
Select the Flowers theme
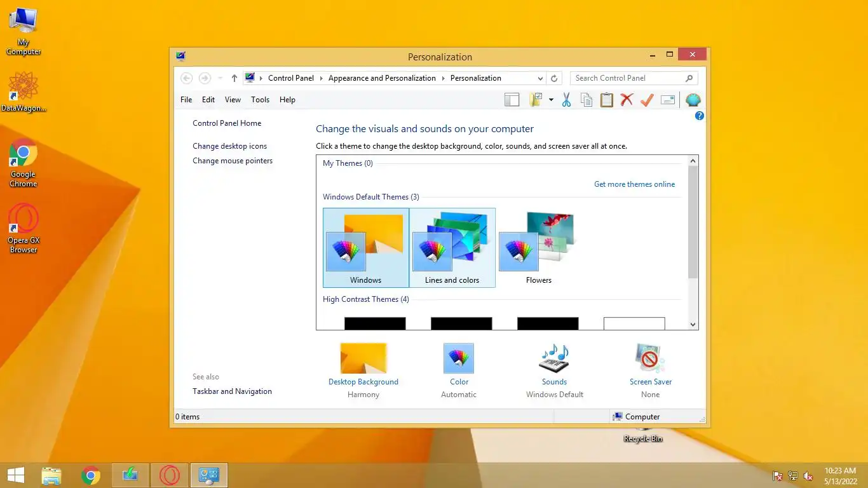539,248
